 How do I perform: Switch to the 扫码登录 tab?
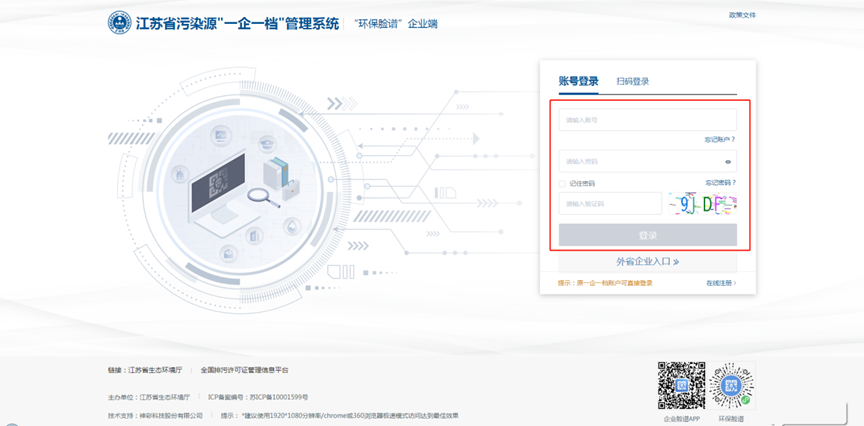[633, 81]
